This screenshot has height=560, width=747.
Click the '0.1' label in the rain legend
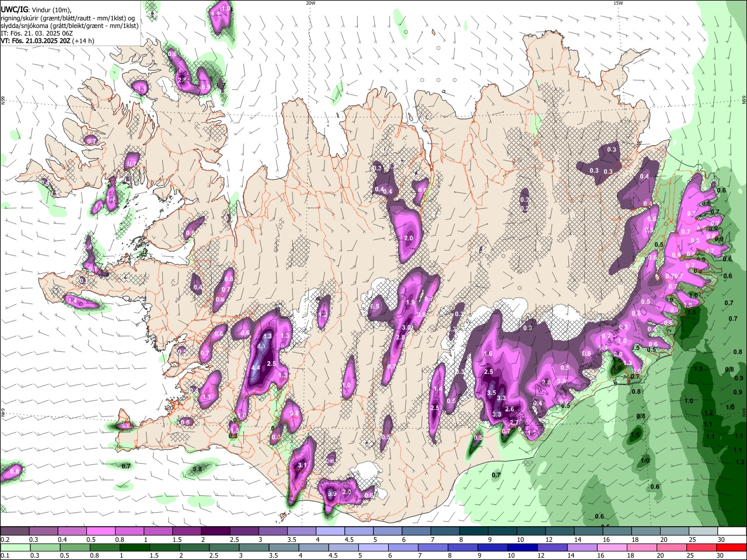(5, 555)
